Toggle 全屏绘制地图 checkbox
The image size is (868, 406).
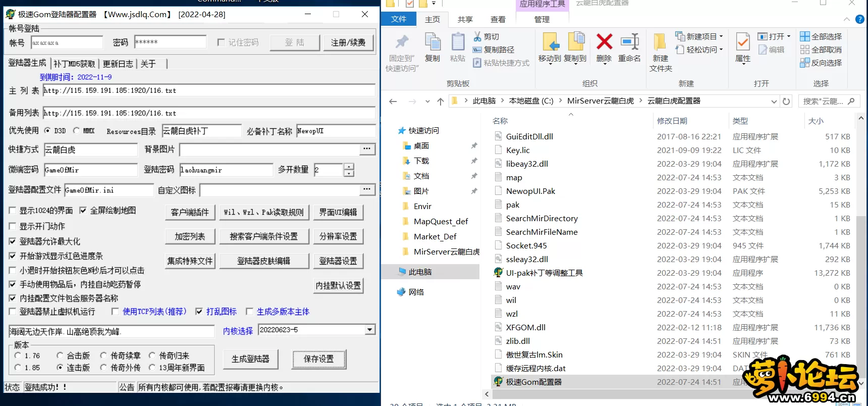point(83,211)
